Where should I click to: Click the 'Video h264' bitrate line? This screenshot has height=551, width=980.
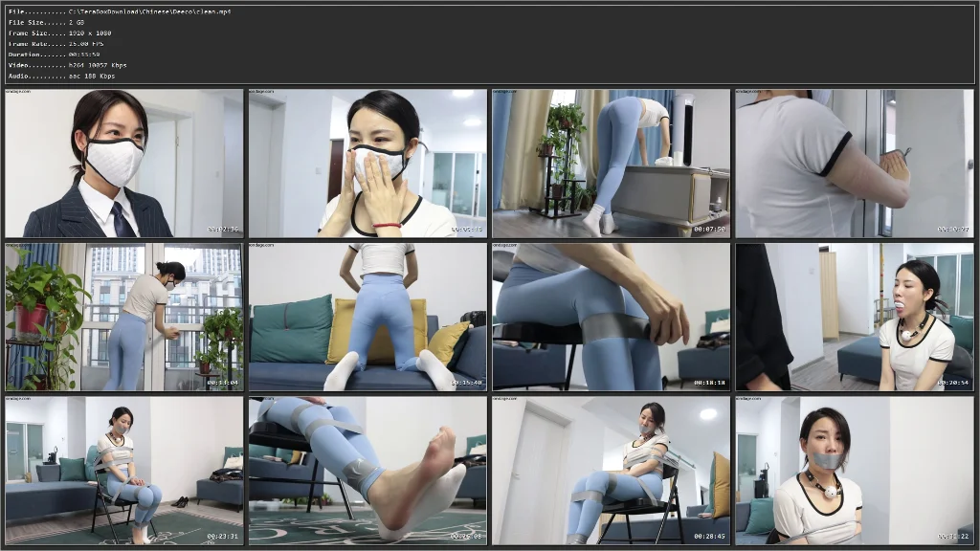(68, 65)
